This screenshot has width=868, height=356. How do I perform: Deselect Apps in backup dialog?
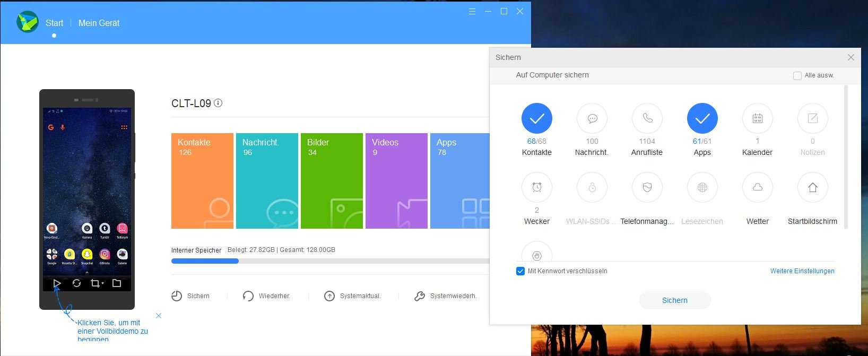click(702, 118)
